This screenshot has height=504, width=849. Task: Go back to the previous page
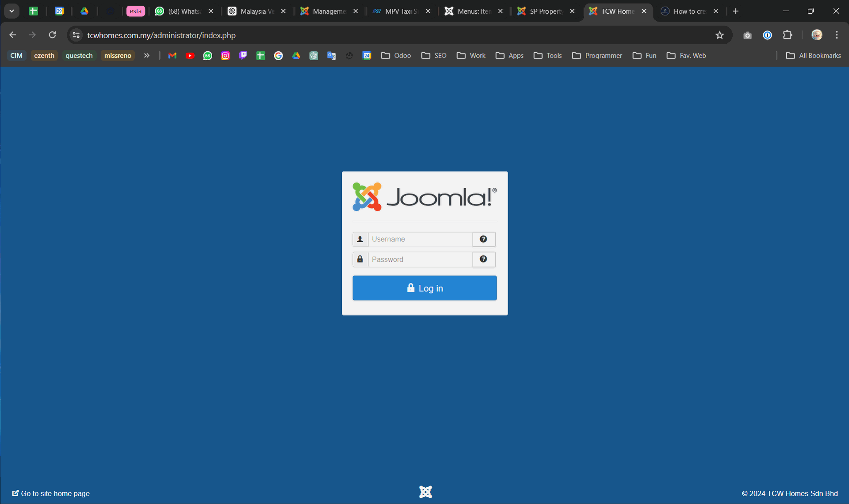(13, 35)
